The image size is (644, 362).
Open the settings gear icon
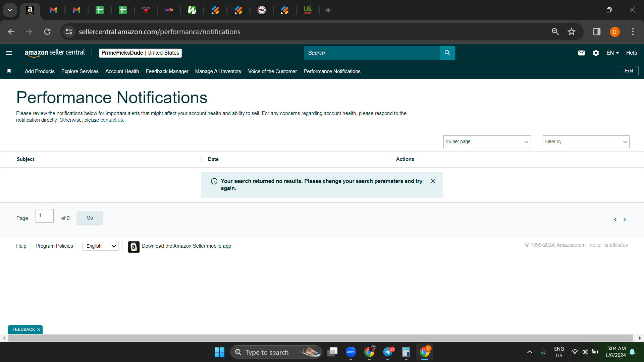click(596, 53)
